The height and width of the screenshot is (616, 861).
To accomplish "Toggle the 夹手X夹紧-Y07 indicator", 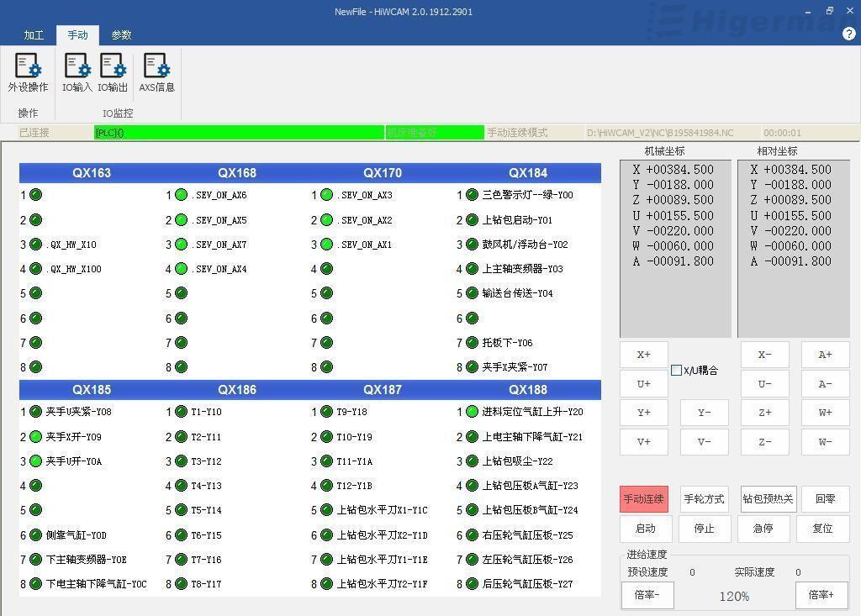I will (x=472, y=366).
